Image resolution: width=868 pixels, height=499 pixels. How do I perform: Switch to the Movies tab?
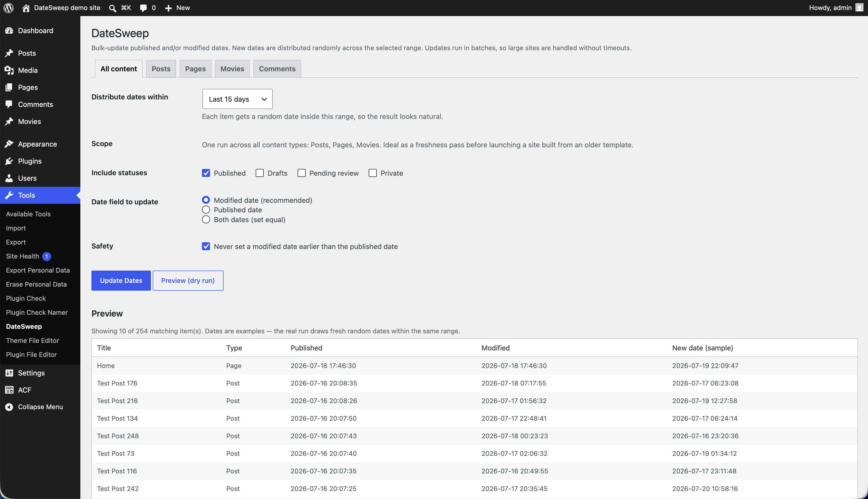[232, 69]
